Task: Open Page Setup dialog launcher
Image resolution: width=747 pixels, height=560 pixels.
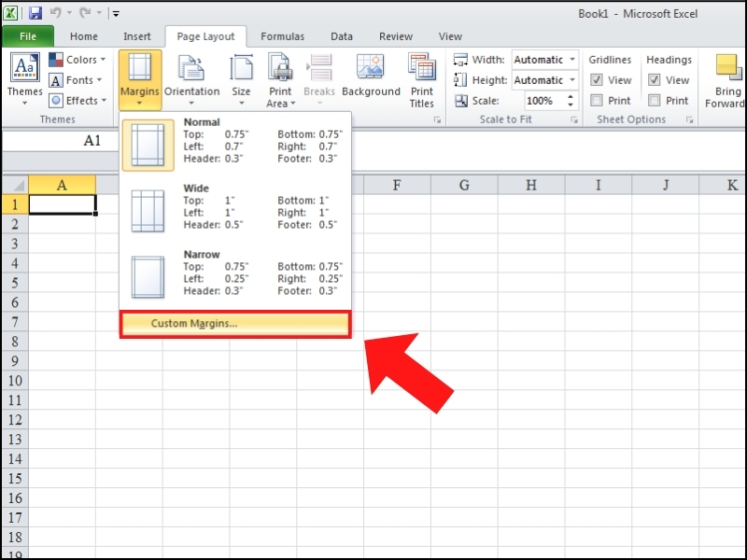Action: click(x=437, y=120)
